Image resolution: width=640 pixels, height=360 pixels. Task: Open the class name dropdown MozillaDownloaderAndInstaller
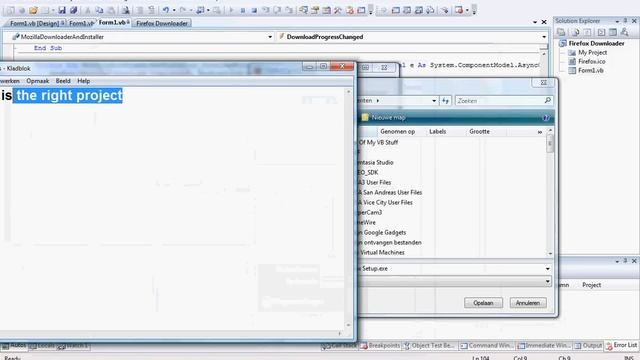click(270, 37)
